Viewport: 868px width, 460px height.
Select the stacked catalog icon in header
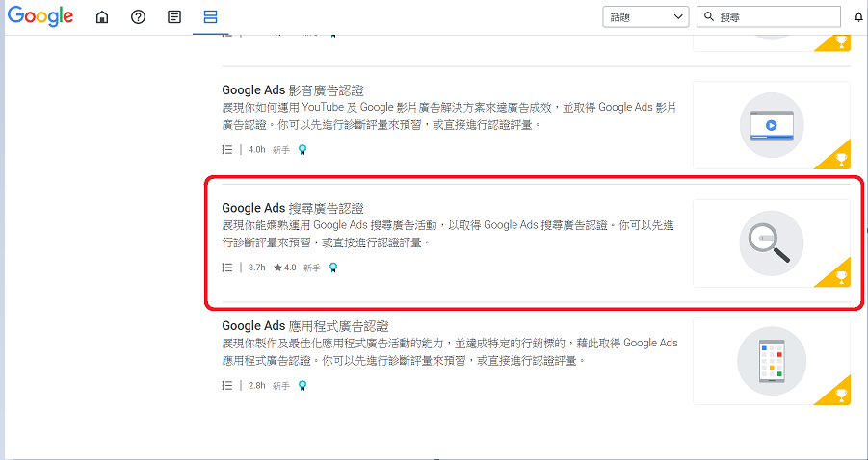pyautogui.click(x=210, y=17)
